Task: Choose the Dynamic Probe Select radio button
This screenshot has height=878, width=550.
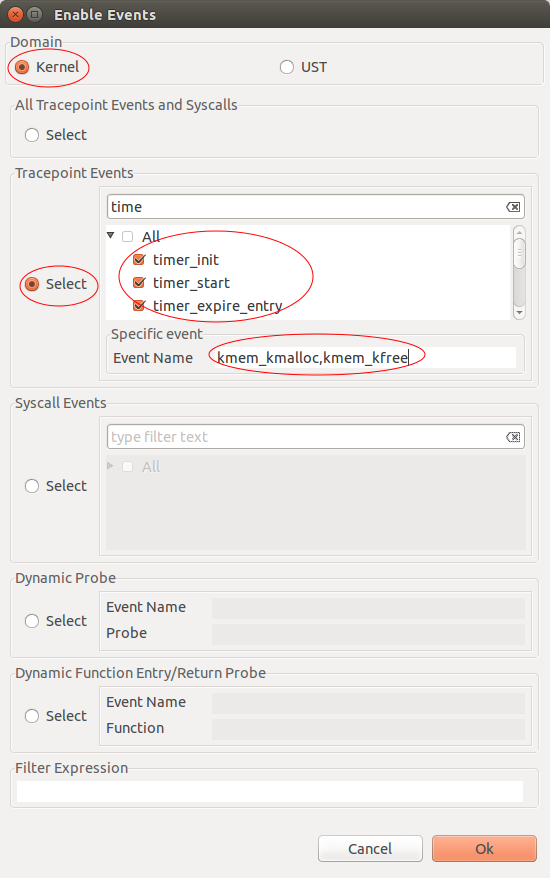Action: point(32,621)
